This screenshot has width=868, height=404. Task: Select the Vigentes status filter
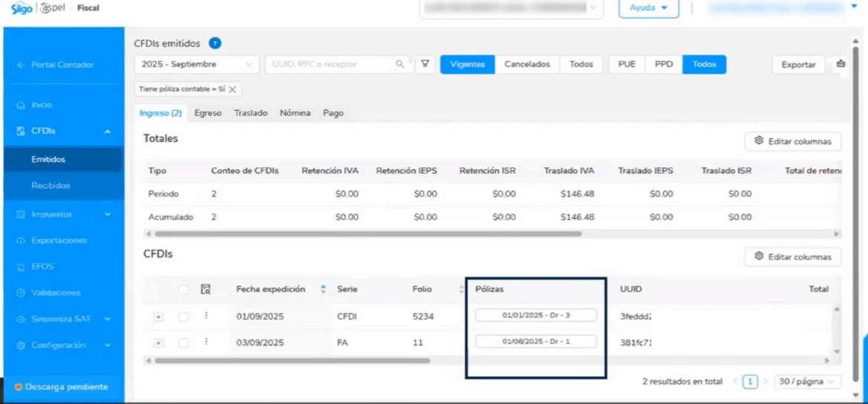468,64
